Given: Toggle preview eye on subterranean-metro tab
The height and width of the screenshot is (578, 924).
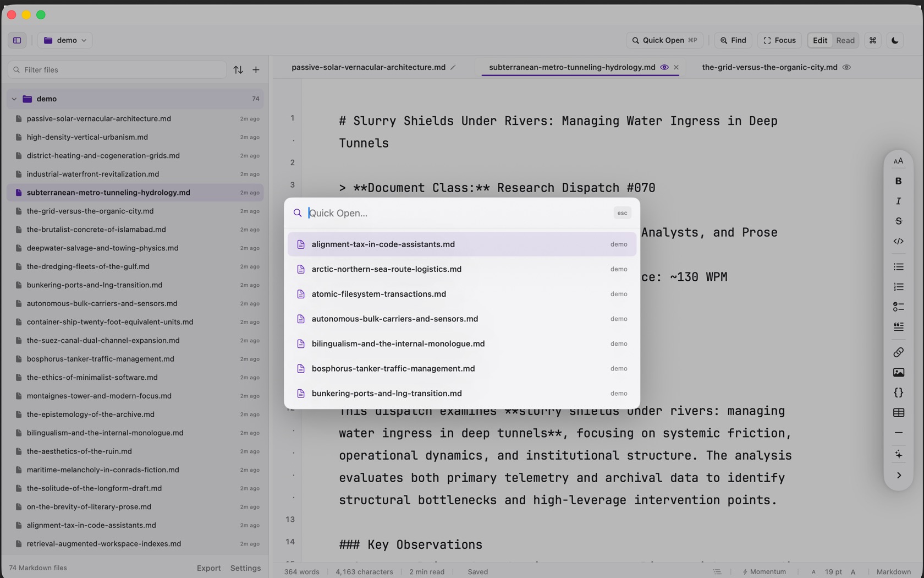Looking at the screenshot, I should (664, 67).
